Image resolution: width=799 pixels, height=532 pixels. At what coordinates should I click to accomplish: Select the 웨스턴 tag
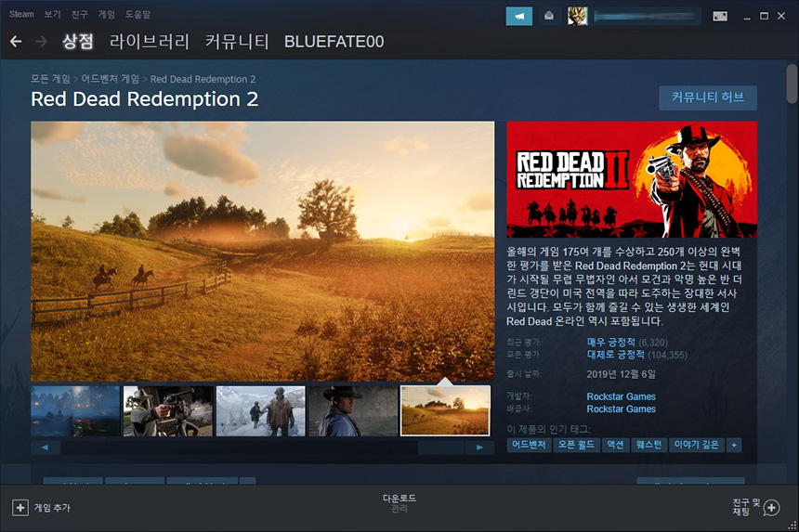click(648, 445)
